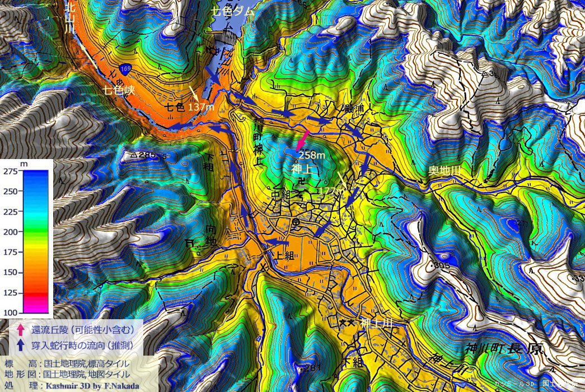The image size is (585, 392).
Task: Click the pink arrow pointing at 258m
Action: click(x=302, y=140)
